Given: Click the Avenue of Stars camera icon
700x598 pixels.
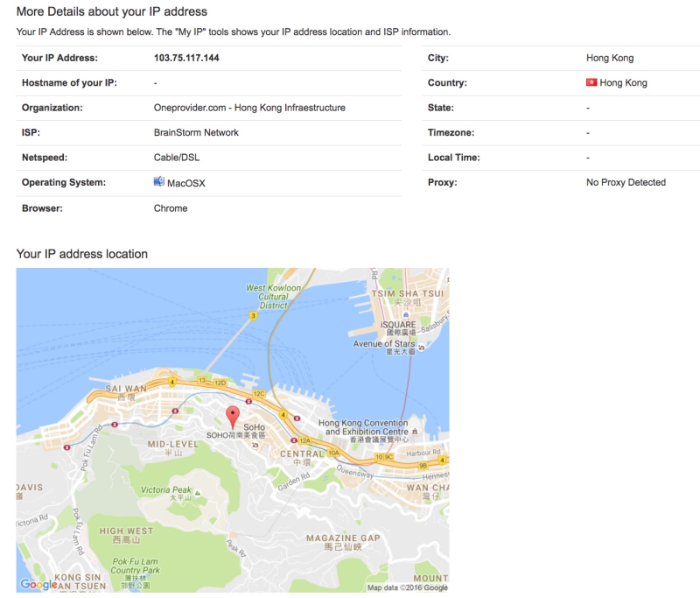Looking at the screenshot, I should (421, 348).
